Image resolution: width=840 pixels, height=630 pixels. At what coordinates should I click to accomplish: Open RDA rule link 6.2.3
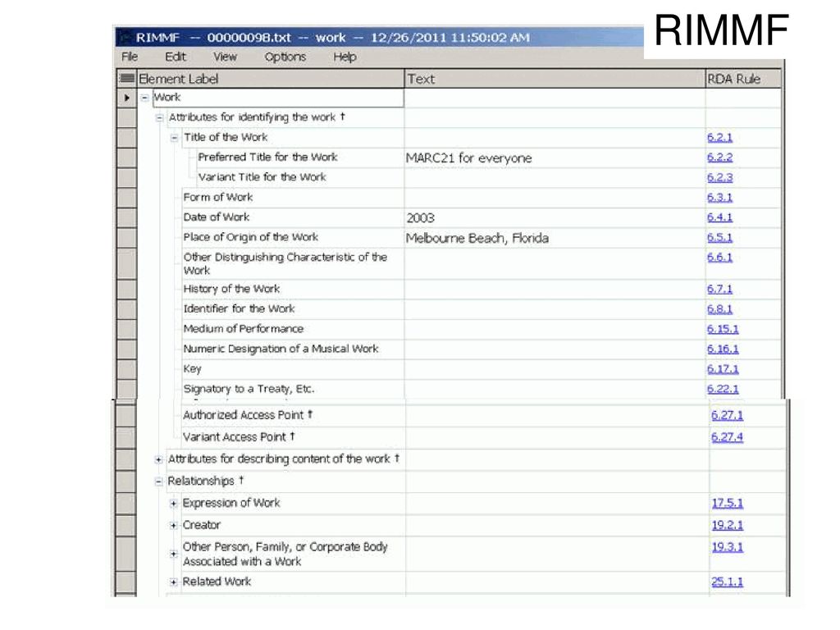(x=719, y=177)
